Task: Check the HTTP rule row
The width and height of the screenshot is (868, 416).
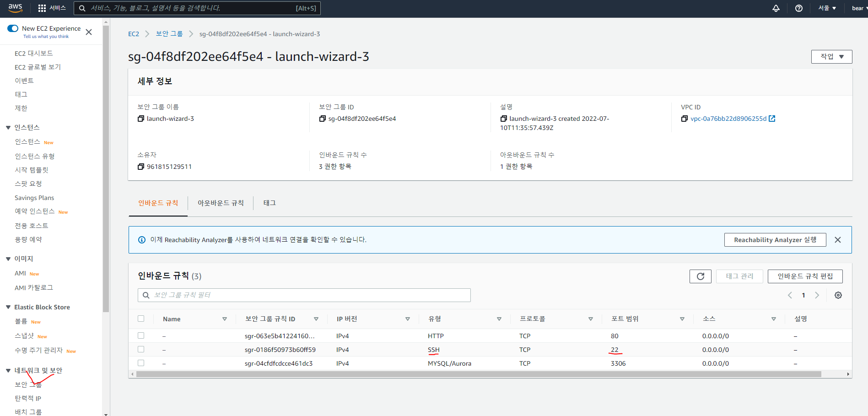Action: (x=141, y=335)
